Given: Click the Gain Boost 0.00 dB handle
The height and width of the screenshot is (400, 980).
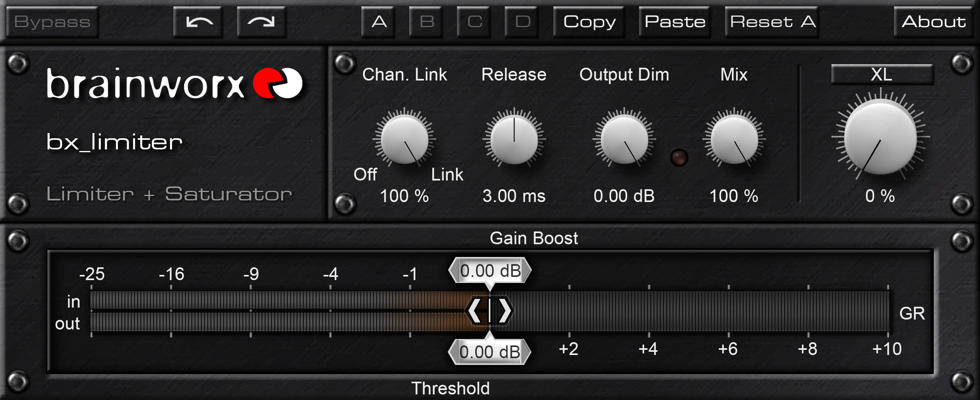Looking at the screenshot, I should click(x=490, y=271).
